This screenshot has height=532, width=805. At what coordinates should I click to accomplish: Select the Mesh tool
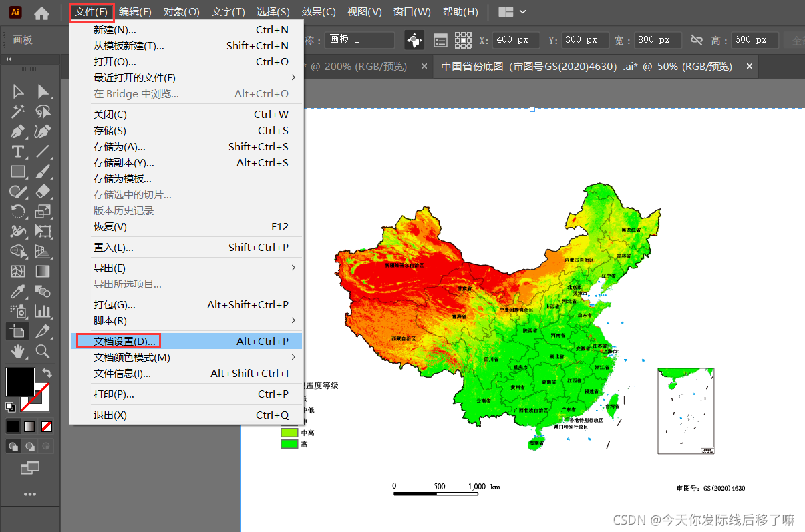[x=18, y=272]
